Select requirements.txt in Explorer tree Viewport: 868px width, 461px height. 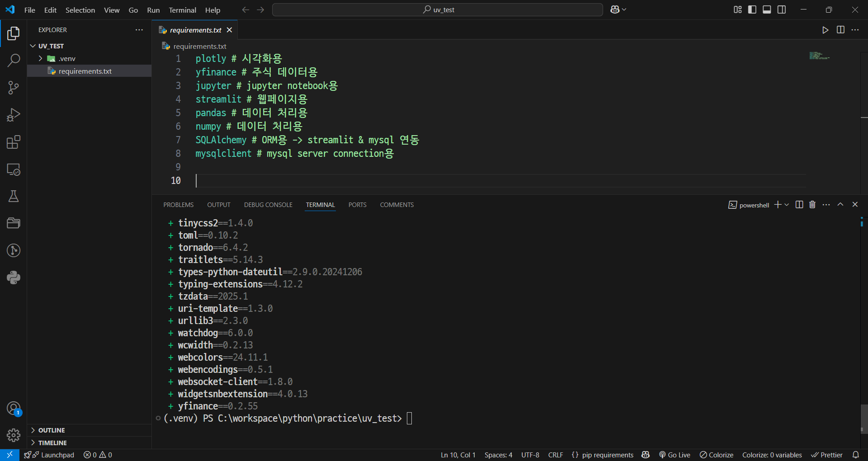point(89,71)
